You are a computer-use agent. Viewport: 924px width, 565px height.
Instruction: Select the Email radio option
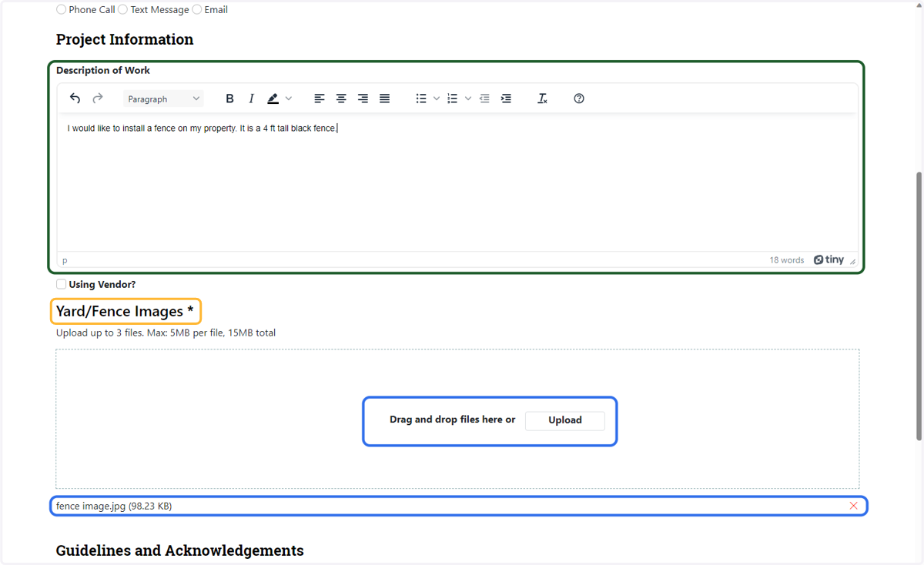tap(197, 10)
